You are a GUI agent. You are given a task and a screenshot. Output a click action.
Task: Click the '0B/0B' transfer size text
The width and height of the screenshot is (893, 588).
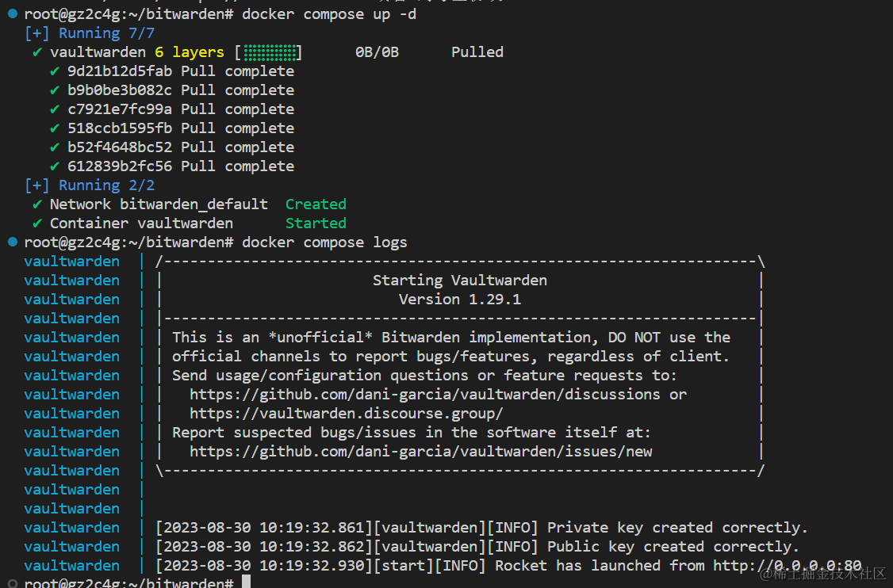[x=377, y=52]
